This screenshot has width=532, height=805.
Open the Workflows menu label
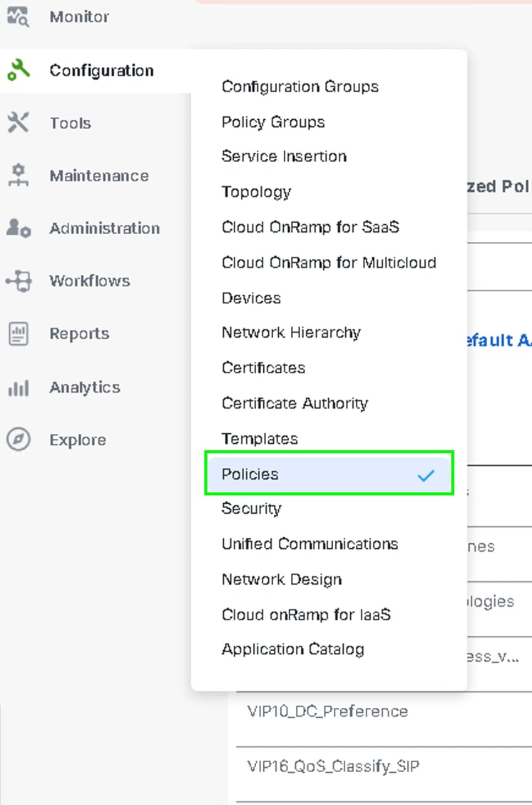(90, 281)
